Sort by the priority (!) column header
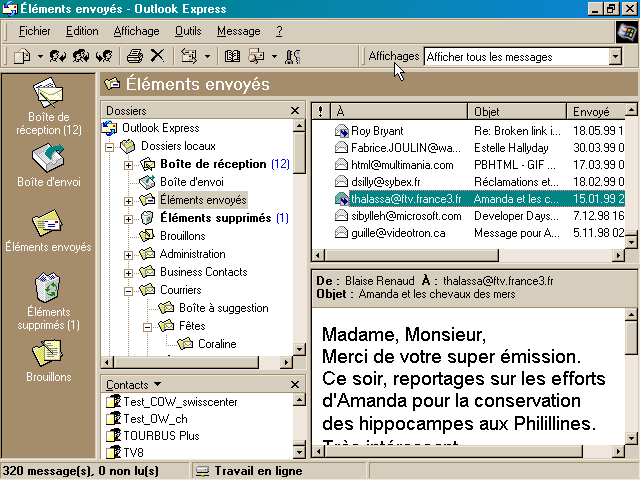Viewport: 640px width, 480px height. 321,111
